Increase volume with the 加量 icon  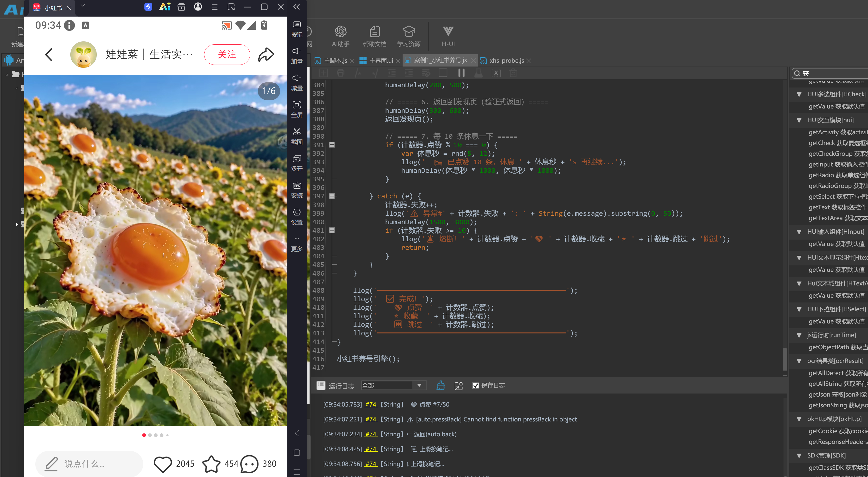tap(297, 56)
